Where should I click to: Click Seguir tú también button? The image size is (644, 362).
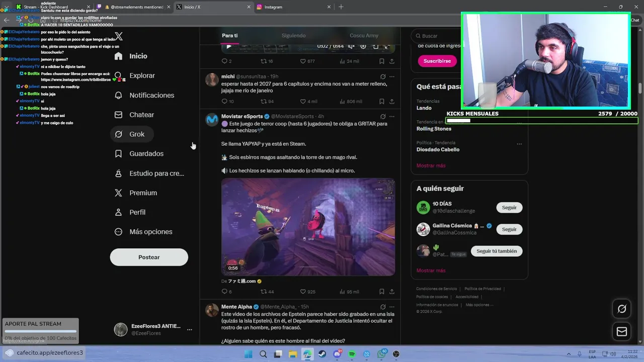(x=497, y=251)
